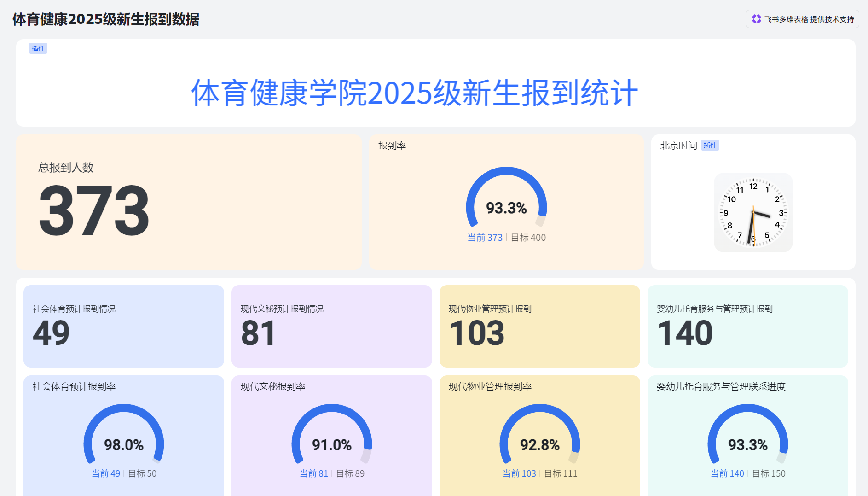Select the 社会体育预计报到情况 card showing 49
This screenshot has height=496, width=868.
[123, 326]
